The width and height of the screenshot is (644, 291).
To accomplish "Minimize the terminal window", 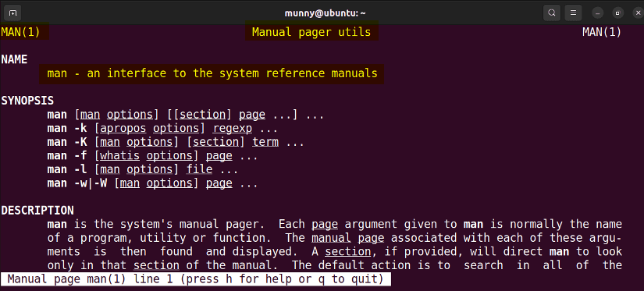I will click(598, 13).
